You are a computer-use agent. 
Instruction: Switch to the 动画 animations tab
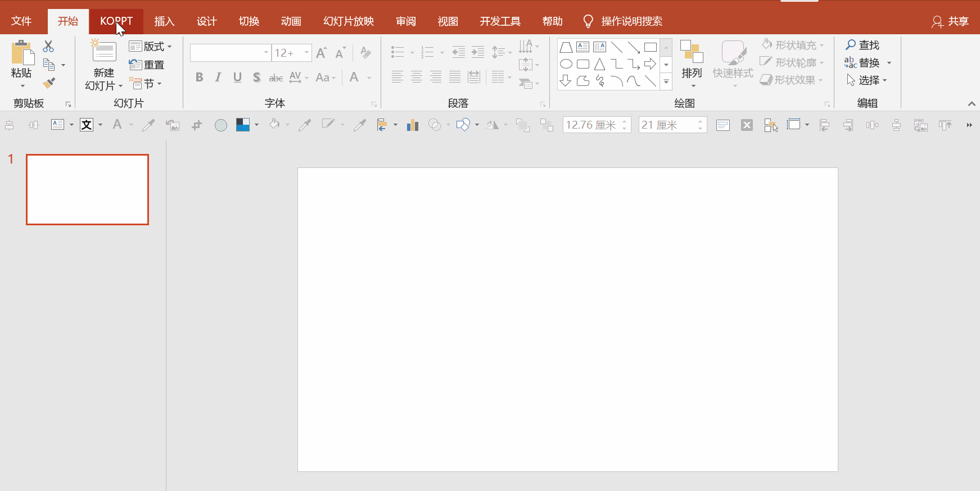click(x=291, y=21)
